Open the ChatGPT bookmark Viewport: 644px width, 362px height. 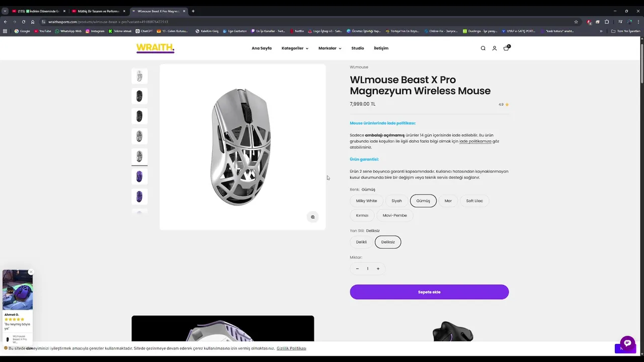click(x=144, y=31)
